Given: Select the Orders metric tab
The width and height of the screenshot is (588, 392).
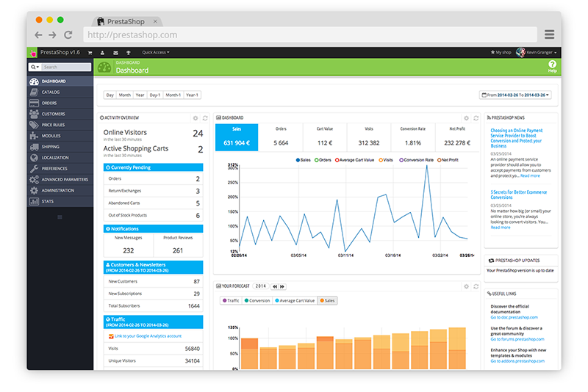Looking at the screenshot, I should tap(281, 137).
